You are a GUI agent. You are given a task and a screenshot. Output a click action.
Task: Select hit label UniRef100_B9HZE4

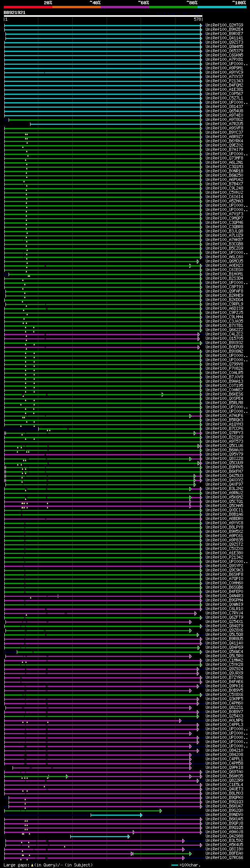pos(224,30)
